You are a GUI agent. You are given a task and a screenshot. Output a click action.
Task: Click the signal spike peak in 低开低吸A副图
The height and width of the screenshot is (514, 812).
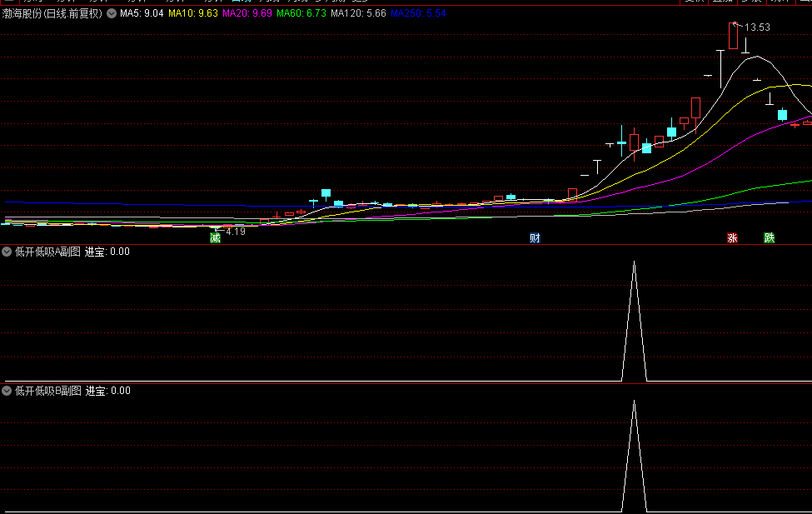[x=635, y=262]
